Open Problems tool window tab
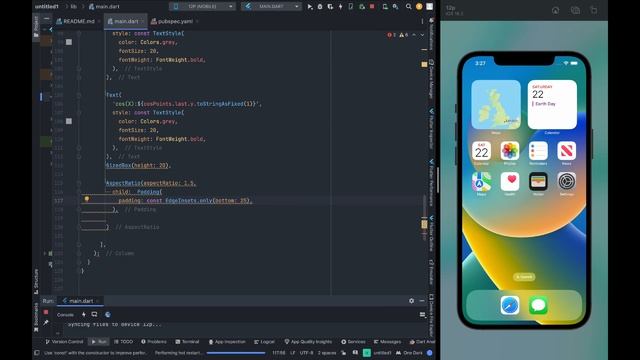Image resolution: width=640 pixels, height=360 pixels. click(x=153, y=342)
